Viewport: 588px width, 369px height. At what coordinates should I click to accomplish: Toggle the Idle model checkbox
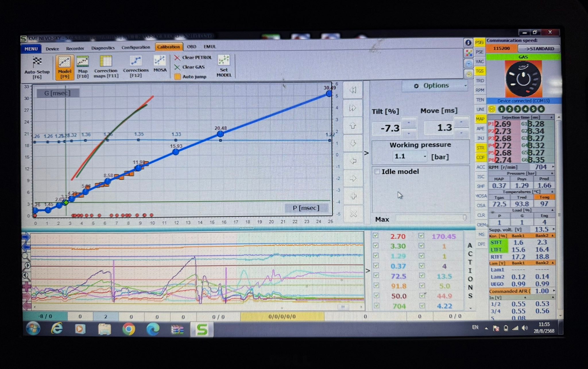pyautogui.click(x=377, y=172)
